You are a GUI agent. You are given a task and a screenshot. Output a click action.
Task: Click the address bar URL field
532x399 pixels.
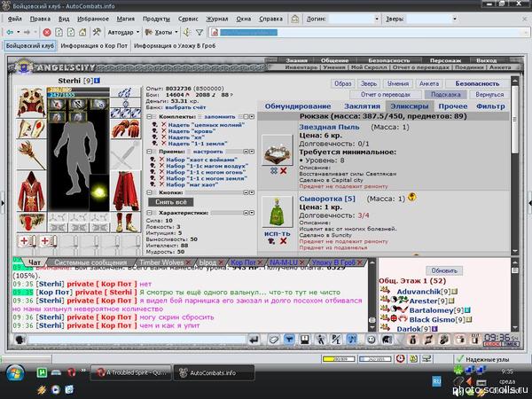tap(369, 33)
